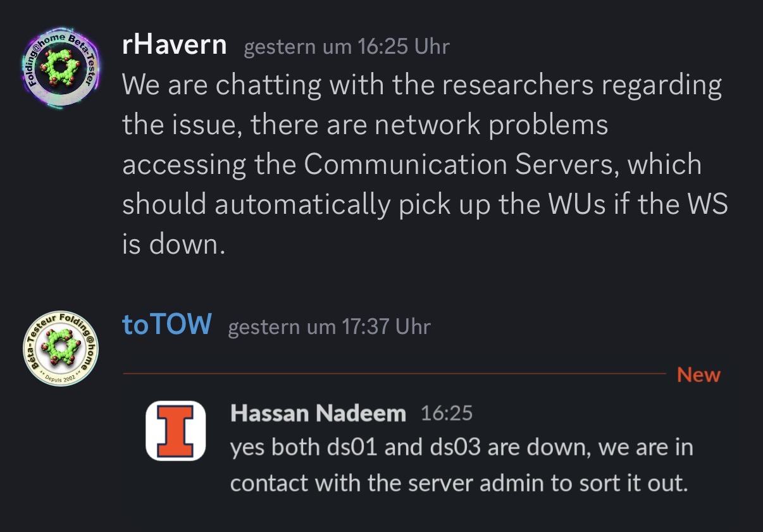Viewport: 763px width, 532px height.
Task: Click the orange new-messages divider line
Action: (x=392, y=374)
